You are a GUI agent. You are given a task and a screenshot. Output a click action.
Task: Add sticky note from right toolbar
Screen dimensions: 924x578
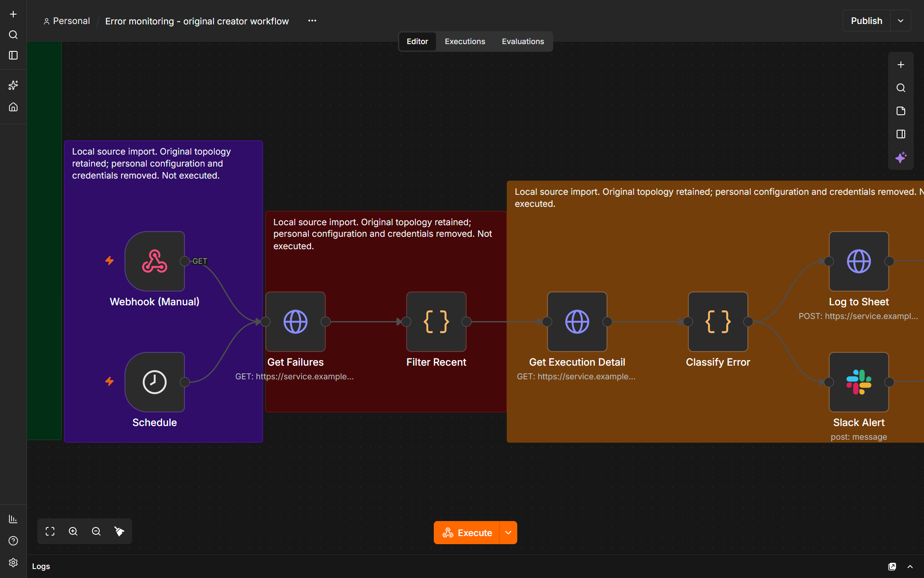[x=901, y=111]
